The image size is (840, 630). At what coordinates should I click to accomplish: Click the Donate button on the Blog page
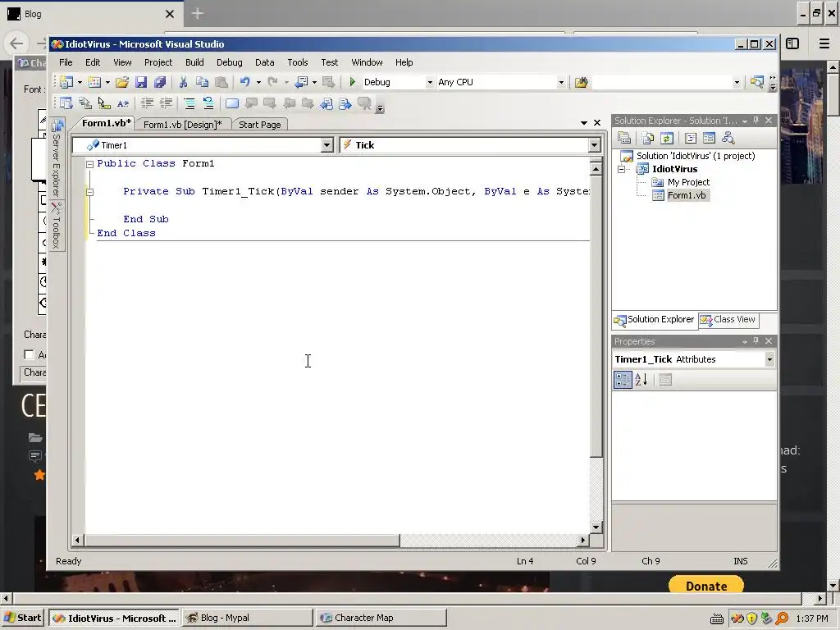pos(706,585)
